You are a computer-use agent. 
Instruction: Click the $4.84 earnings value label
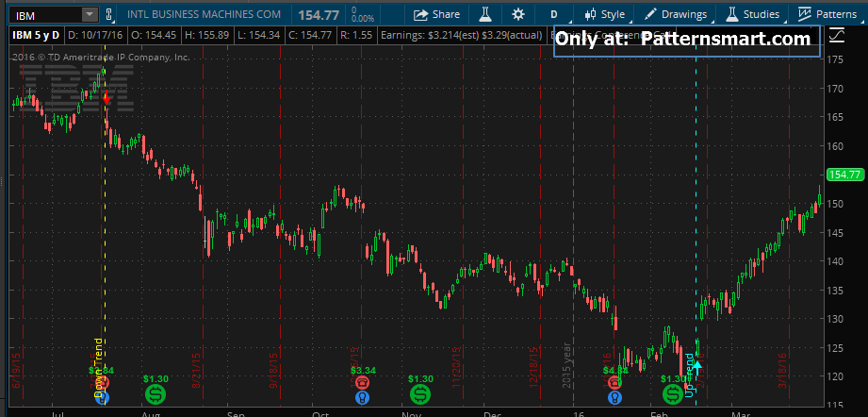pyautogui.click(x=615, y=371)
